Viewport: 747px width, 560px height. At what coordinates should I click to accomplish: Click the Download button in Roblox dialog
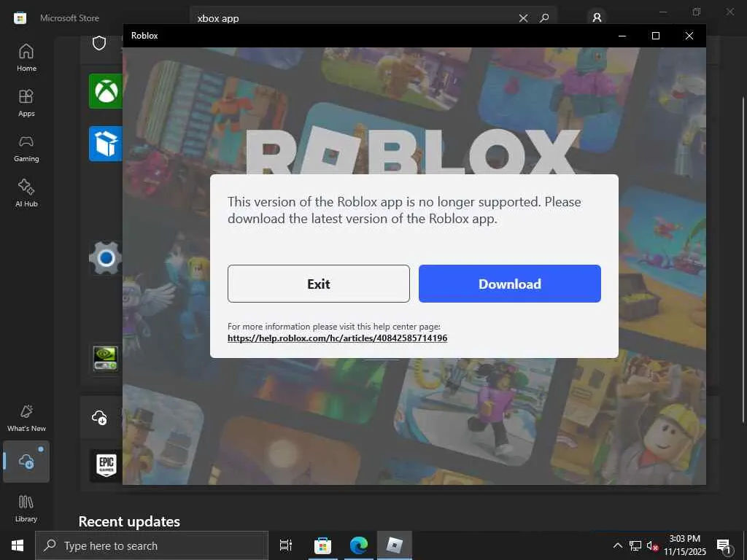509,284
